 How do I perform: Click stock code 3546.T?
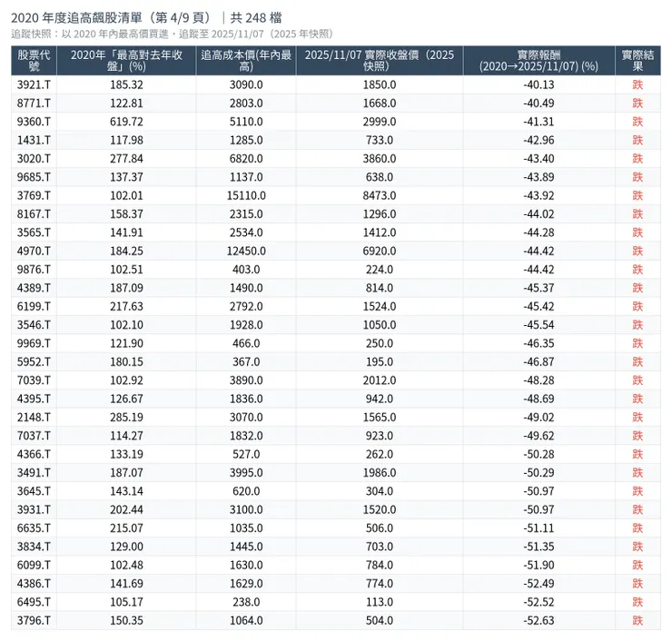pos(34,325)
